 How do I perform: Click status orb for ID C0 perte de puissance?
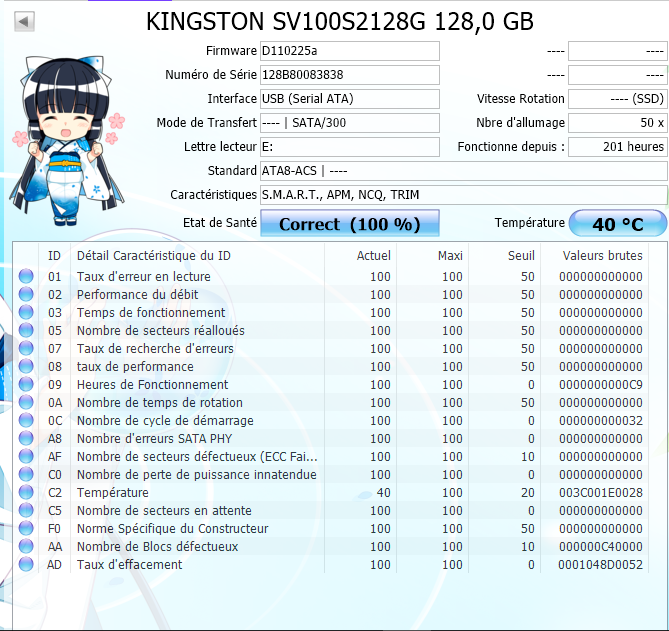(x=26, y=474)
